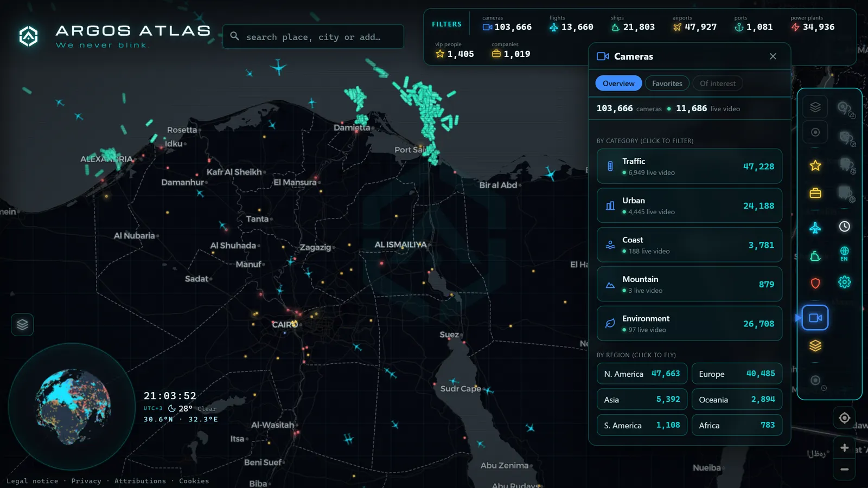The height and width of the screenshot is (488, 868).
Task: Click the search place input field
Action: click(313, 37)
